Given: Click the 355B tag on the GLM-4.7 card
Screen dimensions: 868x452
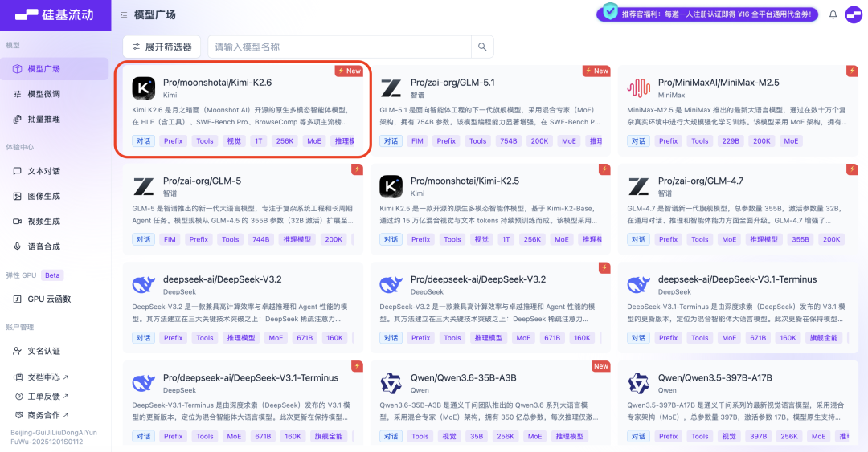Looking at the screenshot, I should click(x=800, y=239).
